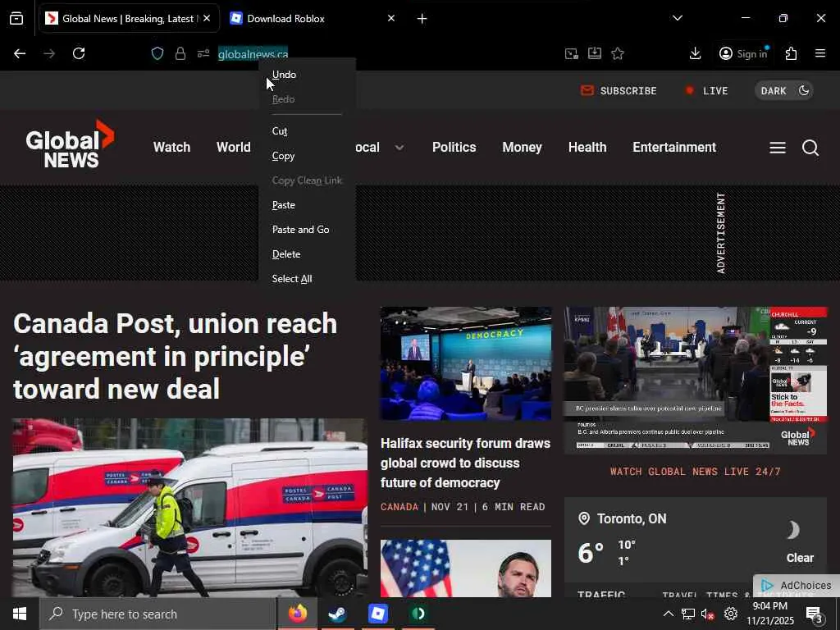Open a new tab with plus button

tap(422, 19)
